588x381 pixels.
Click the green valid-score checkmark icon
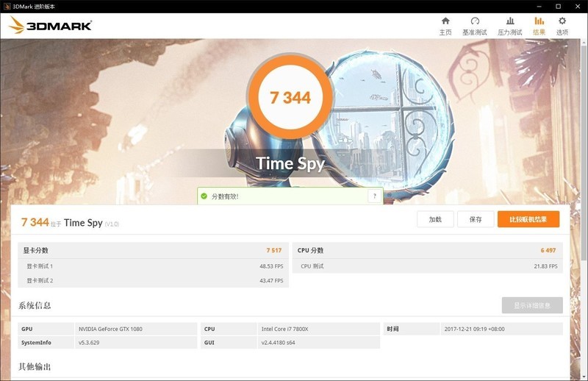tap(204, 196)
